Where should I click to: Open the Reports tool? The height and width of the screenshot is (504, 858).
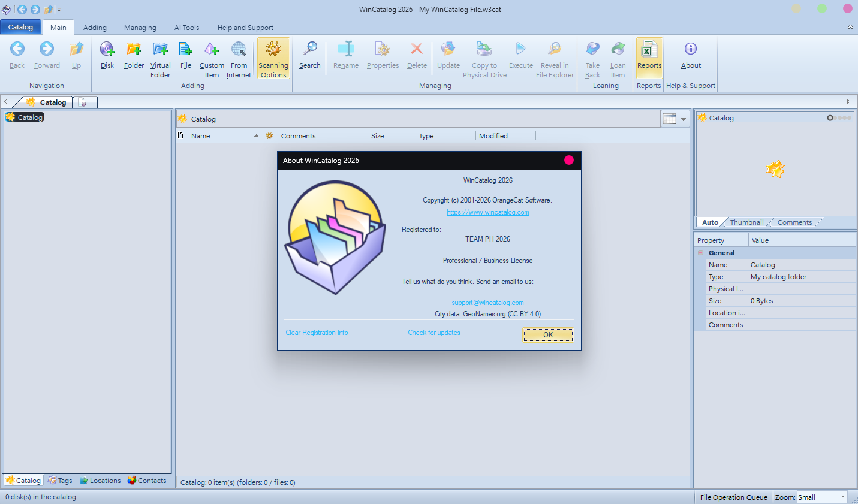coord(649,58)
